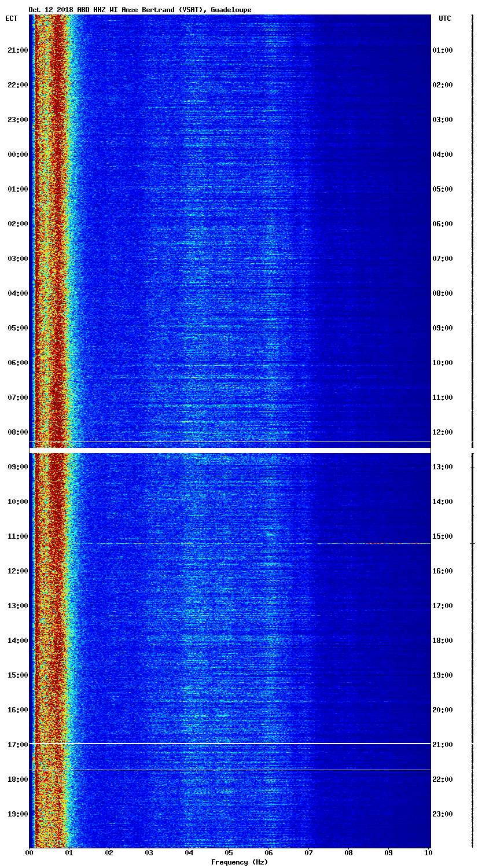493x868 pixels.
Task: Click the '00' frequency tick label
Action: (30, 853)
